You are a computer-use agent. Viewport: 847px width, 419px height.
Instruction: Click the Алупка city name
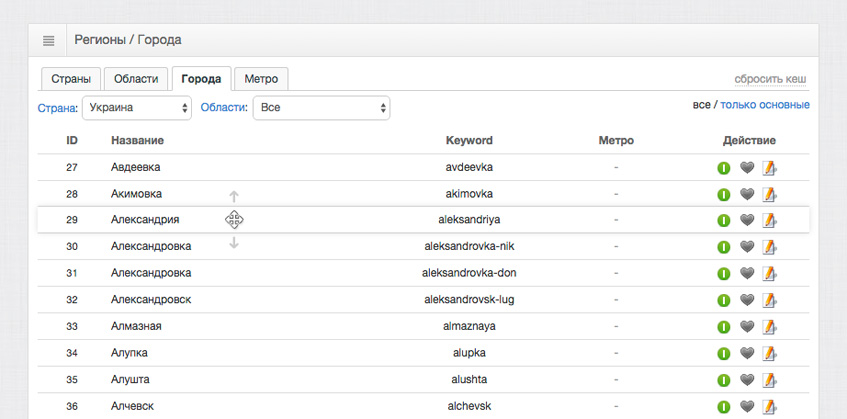[129, 353]
